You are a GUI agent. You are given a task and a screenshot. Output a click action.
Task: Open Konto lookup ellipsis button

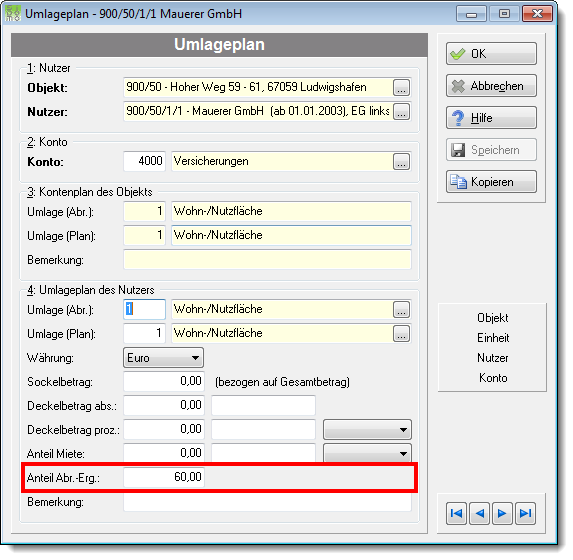[x=401, y=161]
